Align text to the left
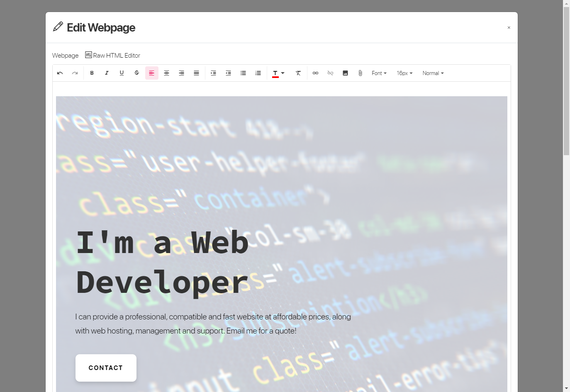Screen dimensions: 570x392 coord(152,73)
